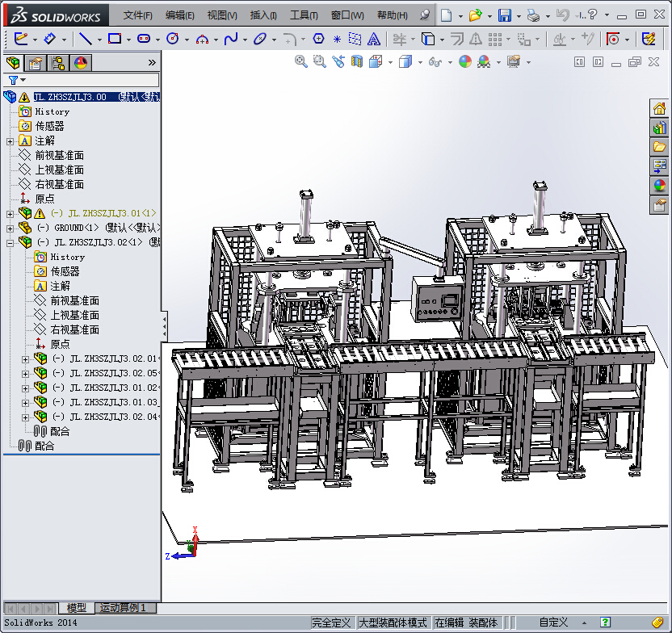Insert a sketch Point
Image resolution: width=672 pixels, height=633 pixels.
[x=337, y=40]
